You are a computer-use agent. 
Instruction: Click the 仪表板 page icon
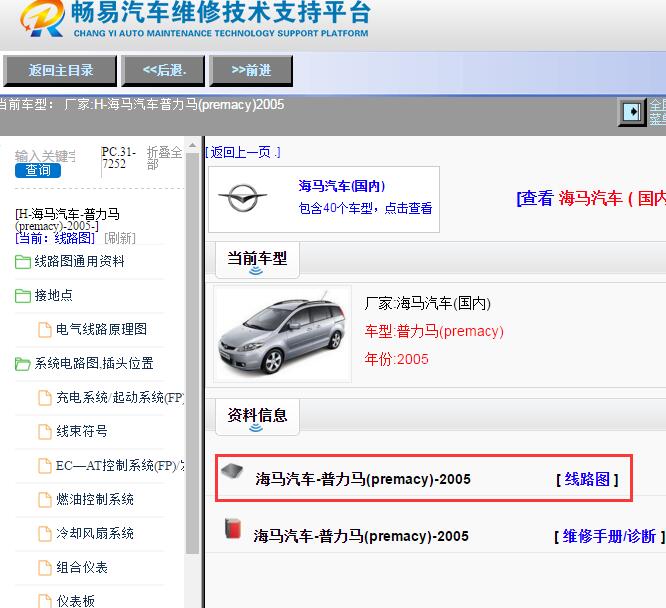pos(45,601)
